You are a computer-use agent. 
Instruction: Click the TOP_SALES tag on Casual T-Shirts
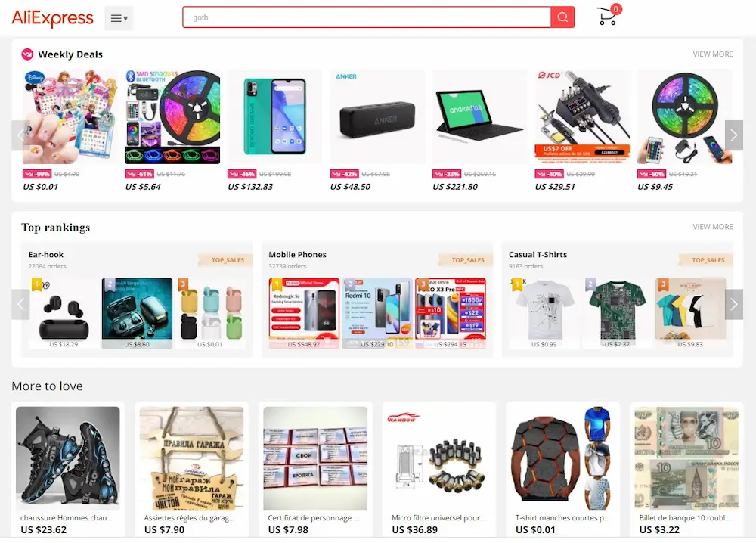point(708,260)
